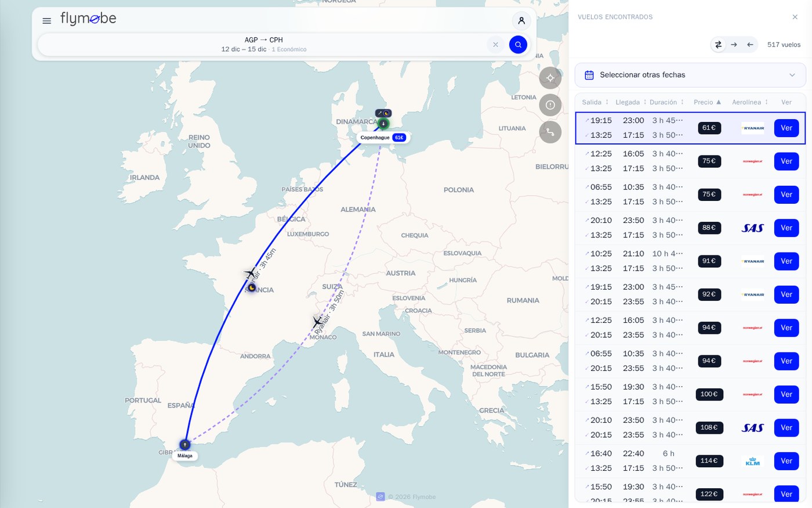Sort flights by Aerolínea column

click(x=750, y=102)
